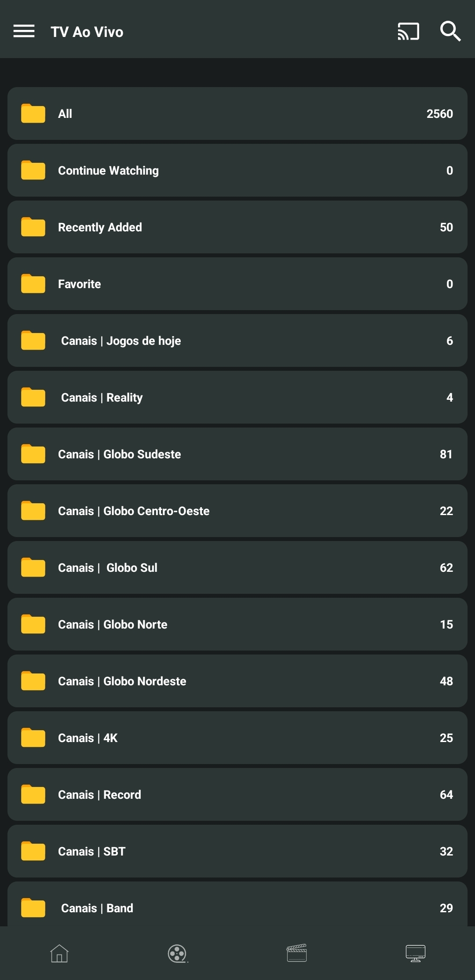Select the Recently Added folder

coord(237,227)
